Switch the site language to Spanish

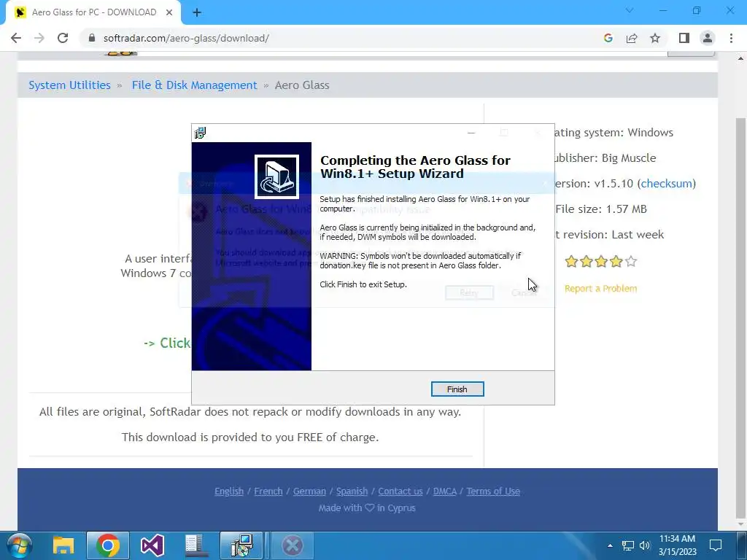tap(352, 491)
